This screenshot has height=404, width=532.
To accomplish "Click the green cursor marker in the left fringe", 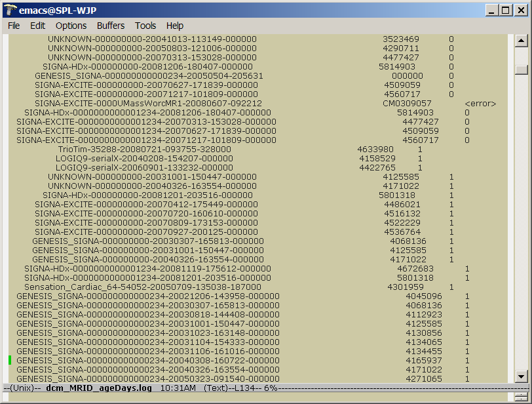I will pos(9,361).
